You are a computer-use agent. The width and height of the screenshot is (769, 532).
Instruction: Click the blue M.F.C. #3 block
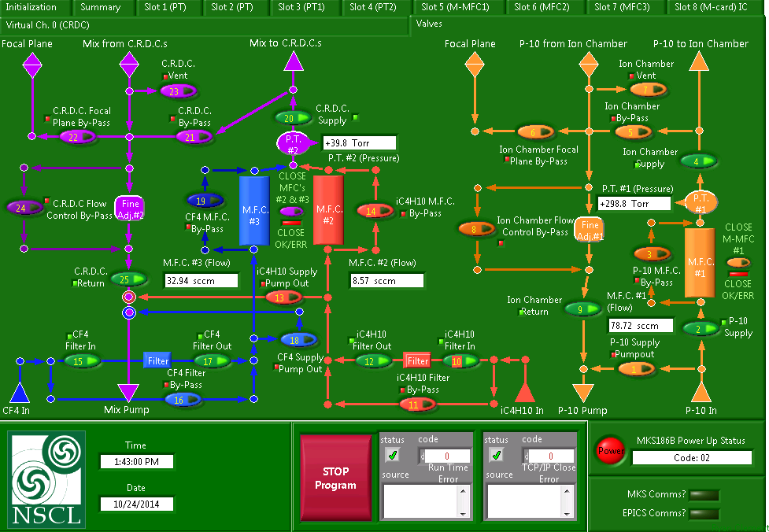(x=254, y=211)
